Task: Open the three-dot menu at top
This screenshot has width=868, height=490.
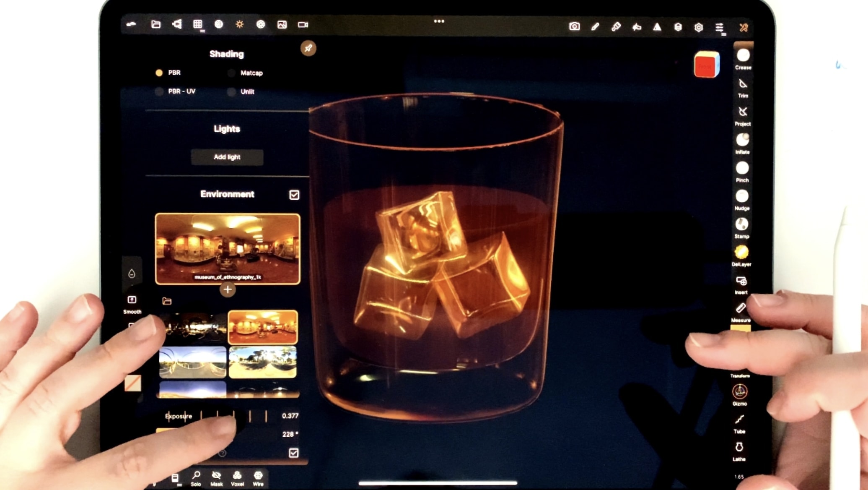Action: click(x=439, y=21)
